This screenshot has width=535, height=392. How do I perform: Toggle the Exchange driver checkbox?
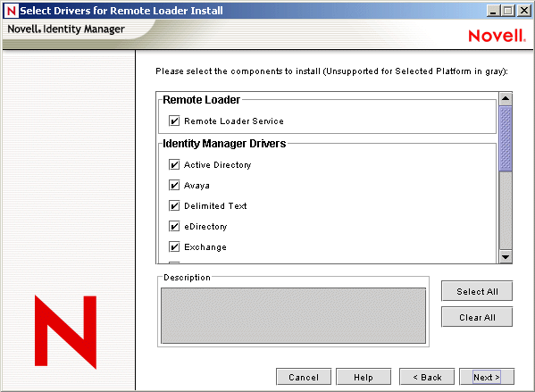coord(174,246)
